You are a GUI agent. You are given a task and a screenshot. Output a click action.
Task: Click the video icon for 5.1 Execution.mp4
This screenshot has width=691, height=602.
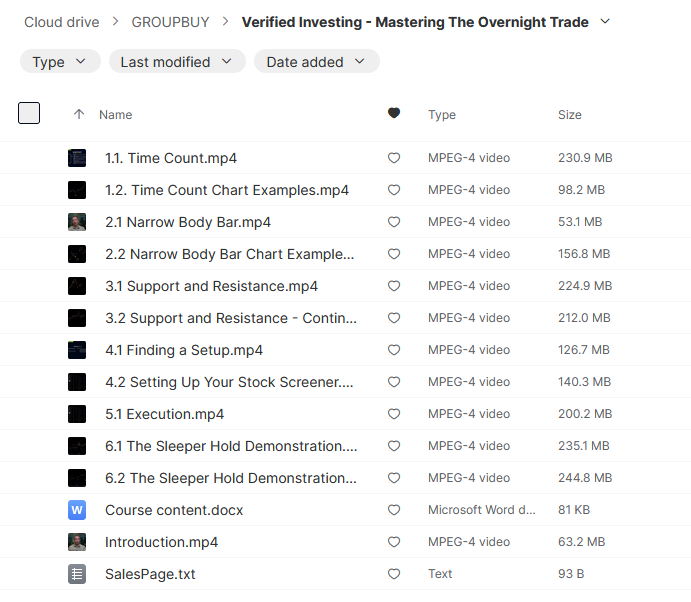point(77,414)
